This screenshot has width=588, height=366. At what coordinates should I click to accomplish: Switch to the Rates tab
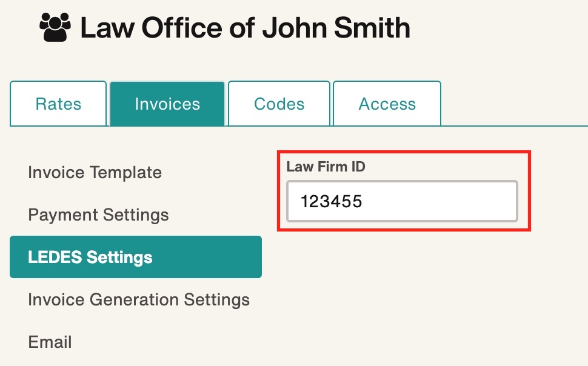click(58, 103)
